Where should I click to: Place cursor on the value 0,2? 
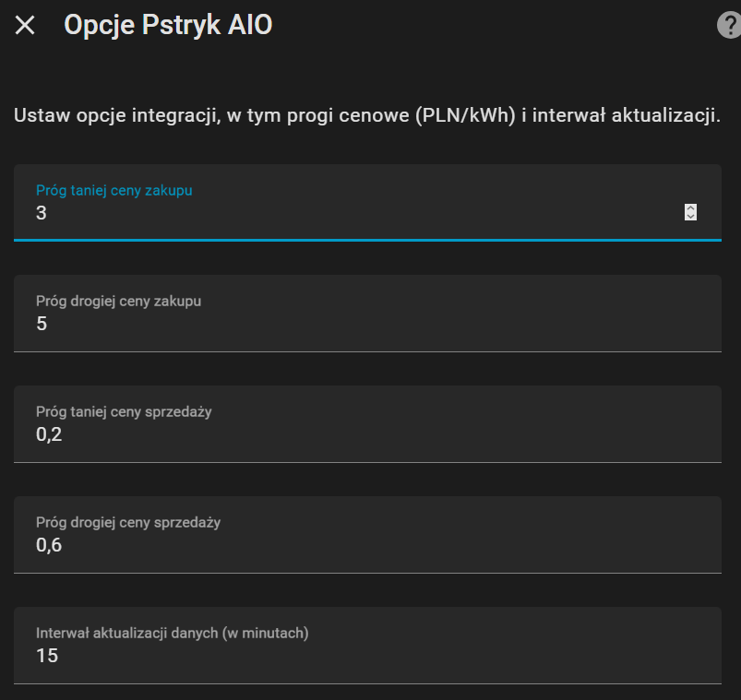click(49, 434)
